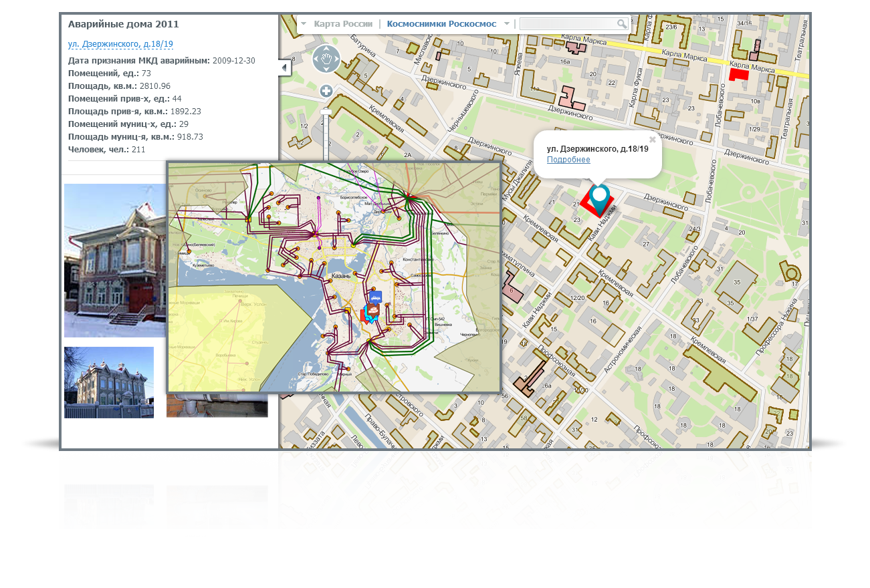Open dropdown arrow right of Космоснимки Роскосмос
Viewport: 870px width, 588px height.
(x=507, y=24)
